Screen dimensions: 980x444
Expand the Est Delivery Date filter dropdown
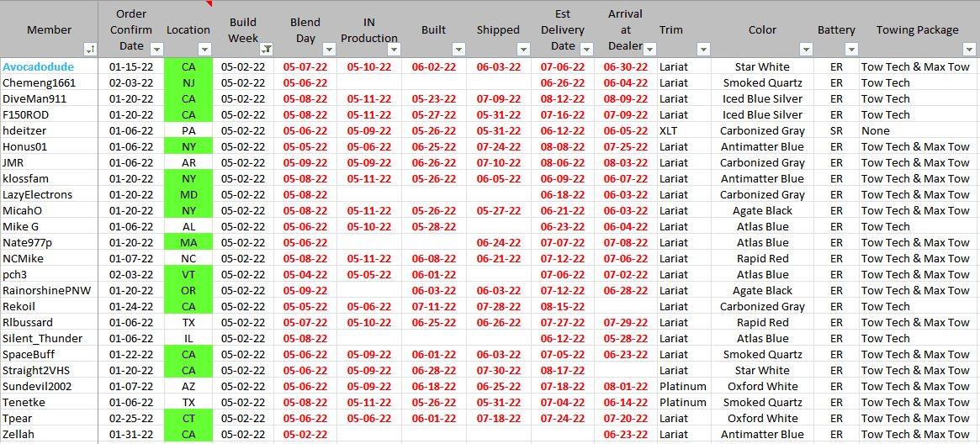[x=588, y=49]
